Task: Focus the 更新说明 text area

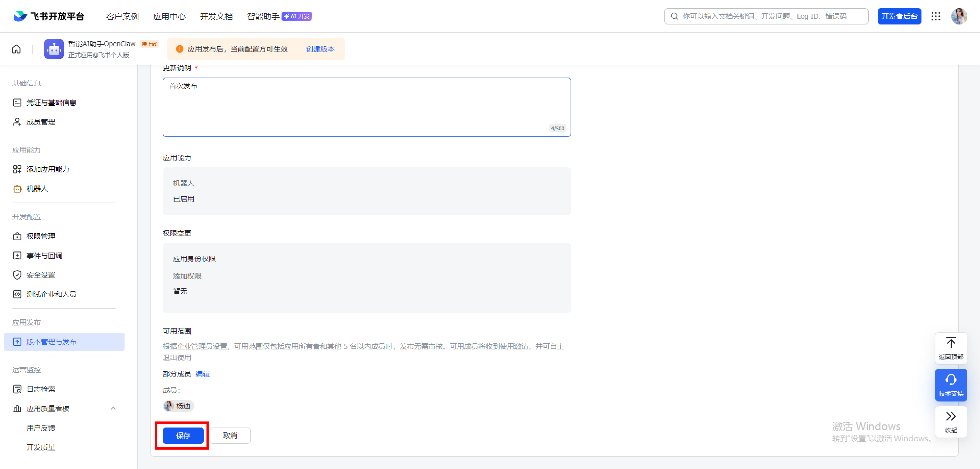Action: (x=366, y=107)
